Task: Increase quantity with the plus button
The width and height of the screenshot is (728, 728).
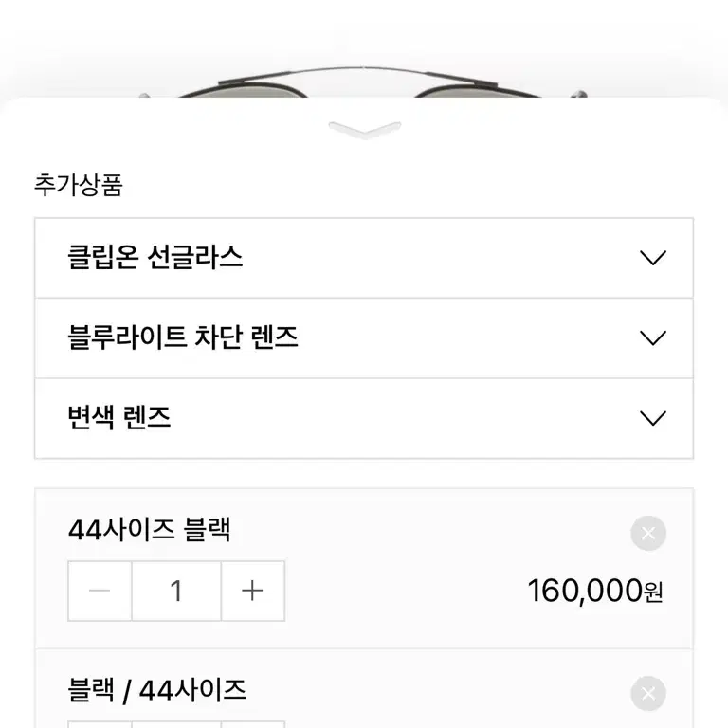Action: pos(253,591)
